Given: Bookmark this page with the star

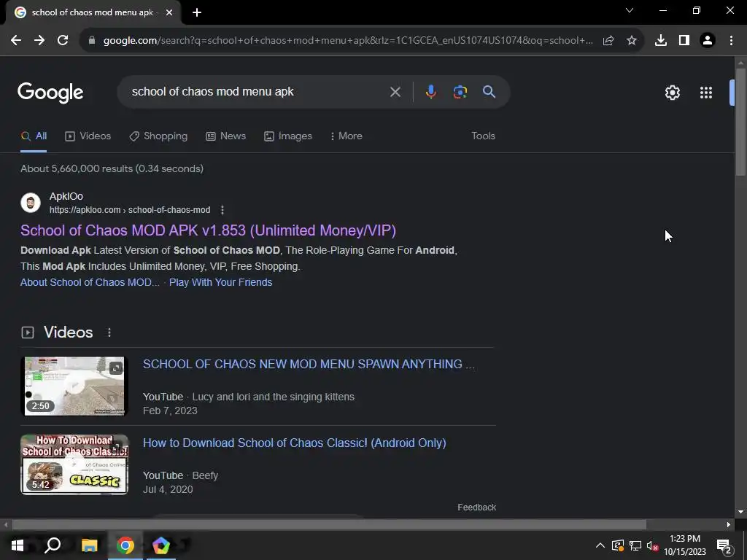Looking at the screenshot, I should pyautogui.click(x=632, y=41).
